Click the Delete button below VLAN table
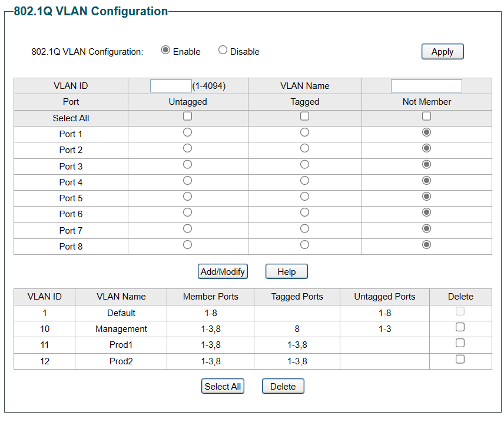This screenshot has width=504, height=422. (283, 387)
